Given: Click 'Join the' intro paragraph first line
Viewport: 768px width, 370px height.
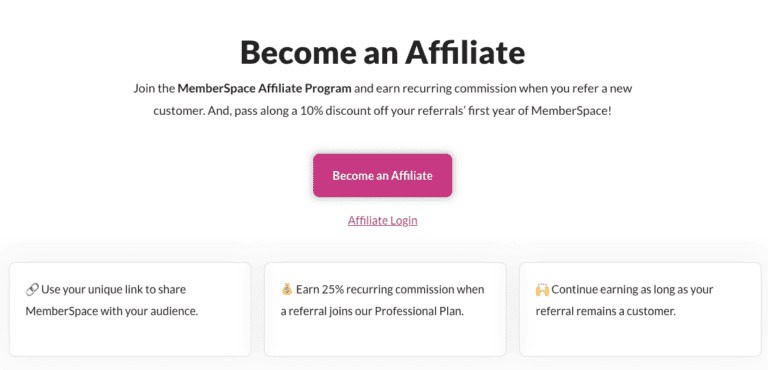Looking at the screenshot, I should 383,89.
